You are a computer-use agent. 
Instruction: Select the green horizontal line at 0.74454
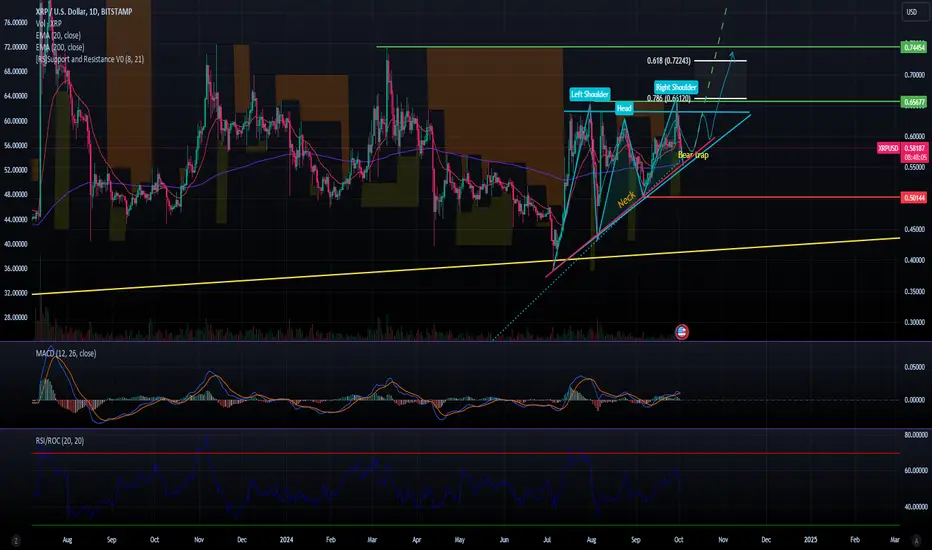click(x=638, y=46)
